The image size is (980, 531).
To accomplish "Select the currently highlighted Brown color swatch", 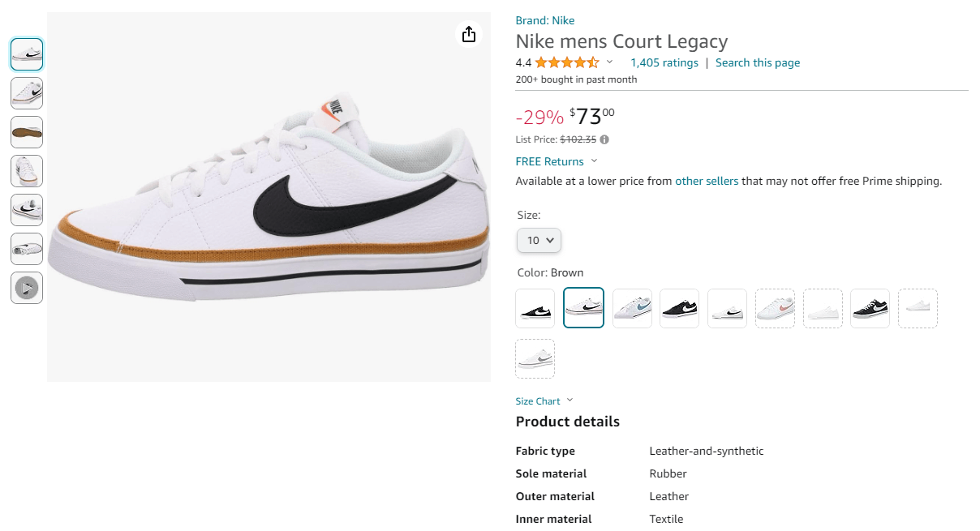I will pyautogui.click(x=584, y=308).
